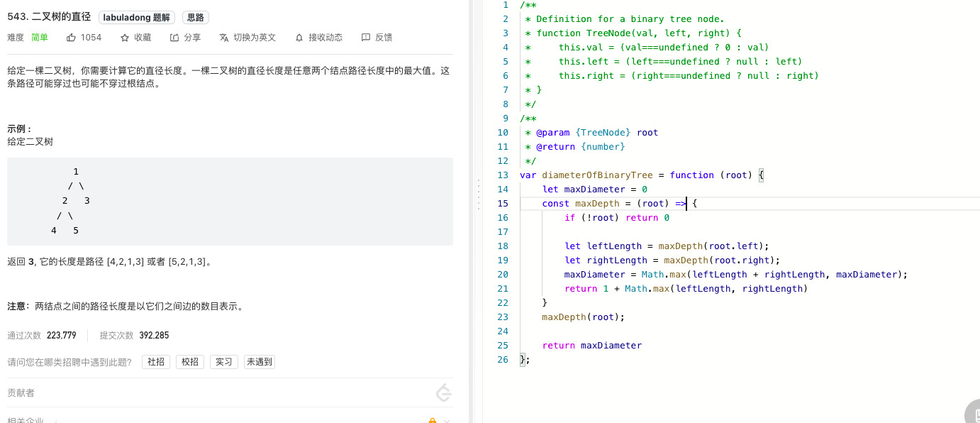This screenshot has width=980, height=423.
Task: Click line number 20 in the editor gutter
Action: [503, 275]
